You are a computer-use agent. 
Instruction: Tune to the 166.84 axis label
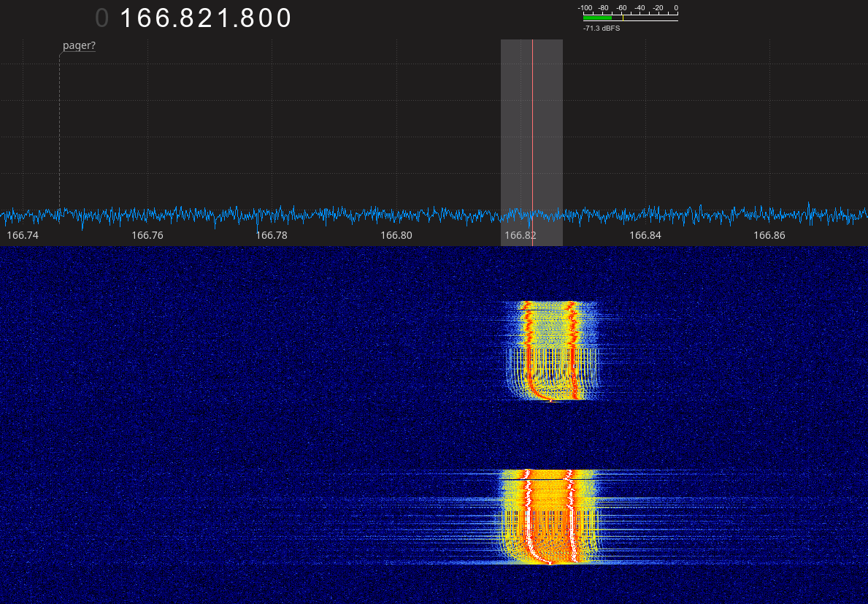(x=645, y=235)
